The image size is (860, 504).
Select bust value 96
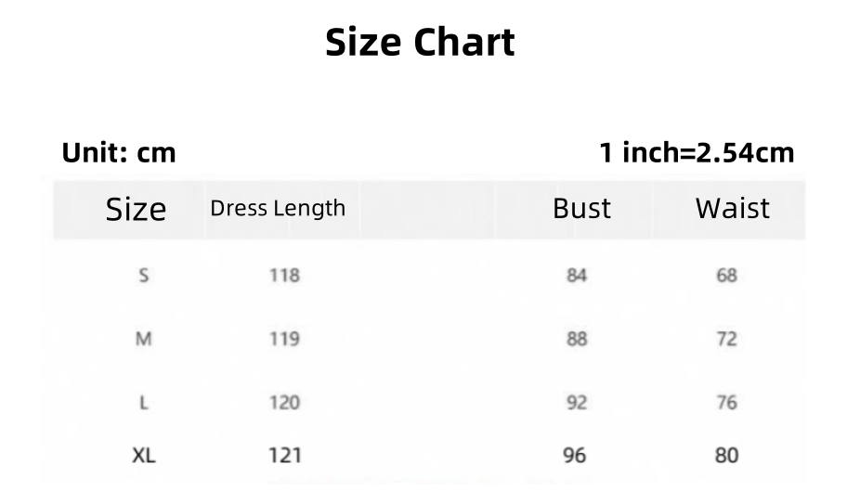click(575, 456)
